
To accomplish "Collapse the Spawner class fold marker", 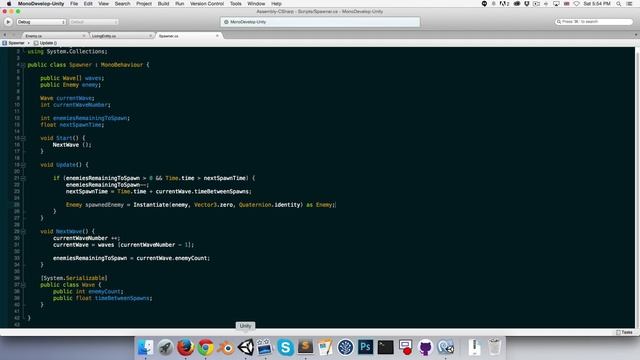I will [x=23, y=65].
